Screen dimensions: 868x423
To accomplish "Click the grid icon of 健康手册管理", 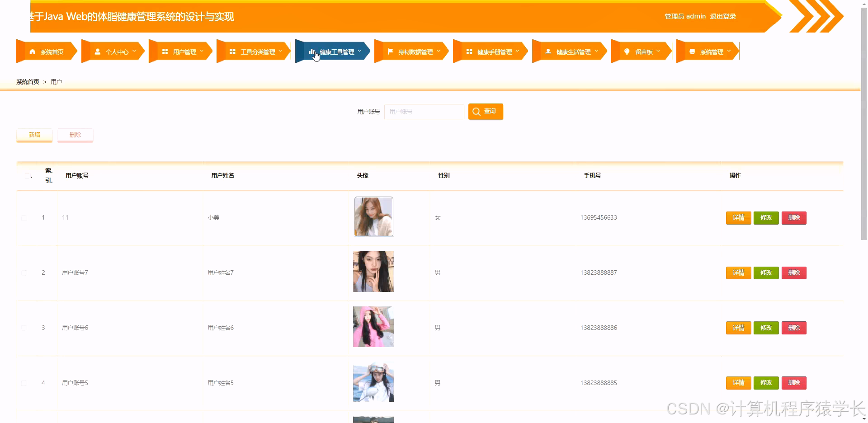I will pos(469,52).
